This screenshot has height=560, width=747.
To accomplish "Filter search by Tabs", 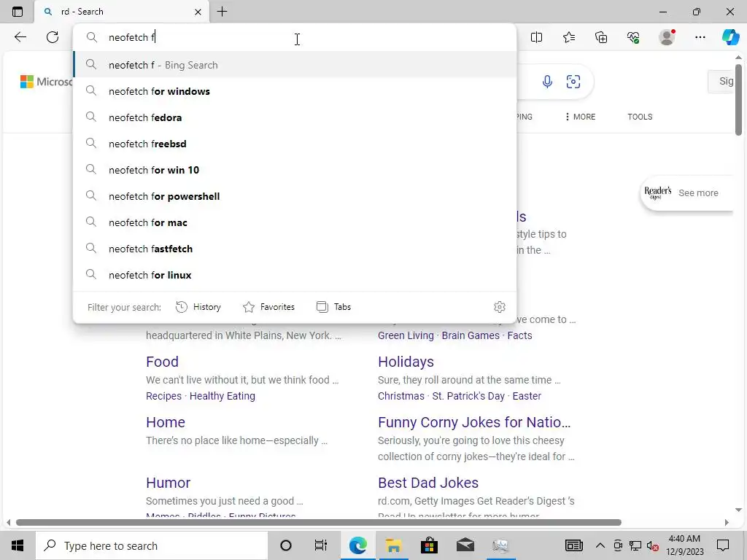I will (333, 307).
